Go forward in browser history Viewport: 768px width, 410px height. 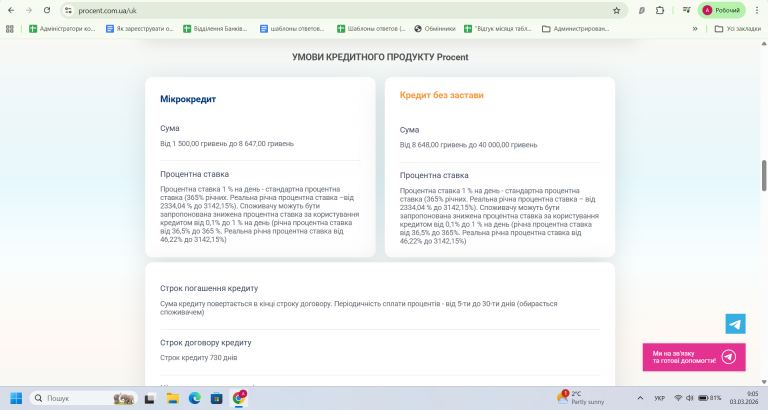click(29, 10)
